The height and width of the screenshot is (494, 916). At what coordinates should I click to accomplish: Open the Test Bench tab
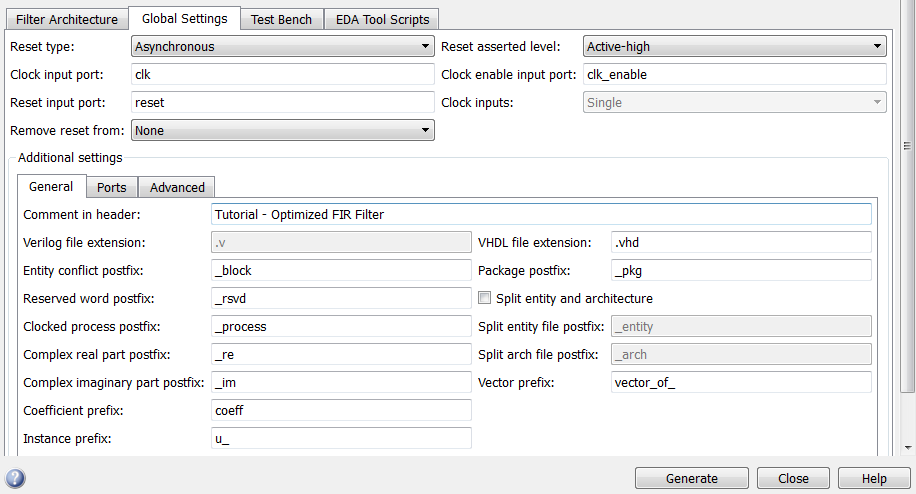[281, 19]
